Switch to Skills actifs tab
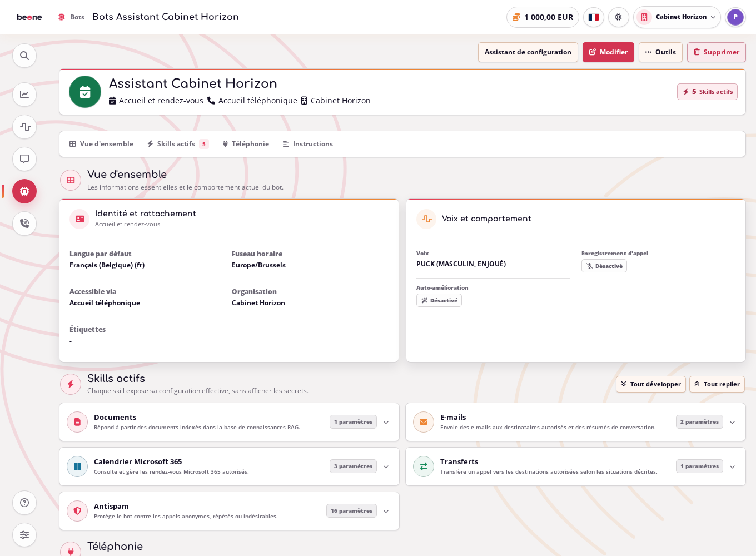Screen dimensions: 756x556 (178, 144)
